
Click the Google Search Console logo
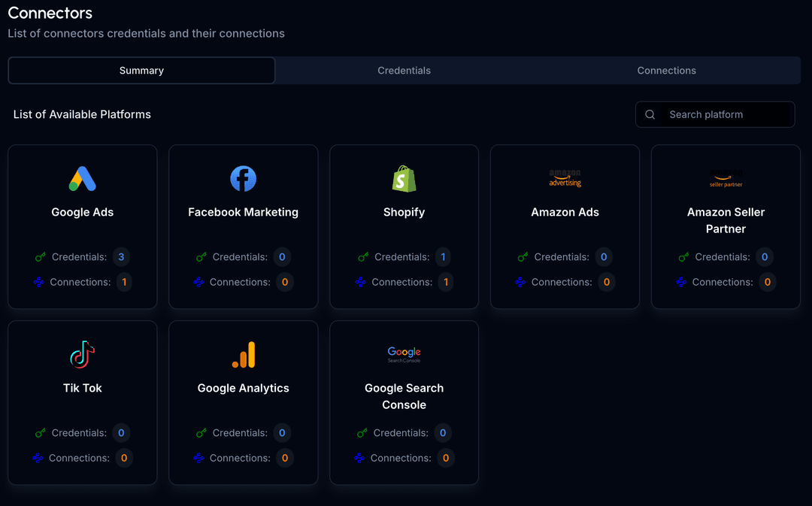(x=404, y=355)
